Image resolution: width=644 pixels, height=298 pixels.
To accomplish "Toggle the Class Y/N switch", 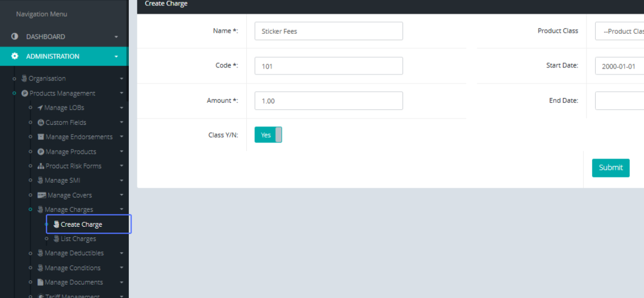I will (x=268, y=135).
